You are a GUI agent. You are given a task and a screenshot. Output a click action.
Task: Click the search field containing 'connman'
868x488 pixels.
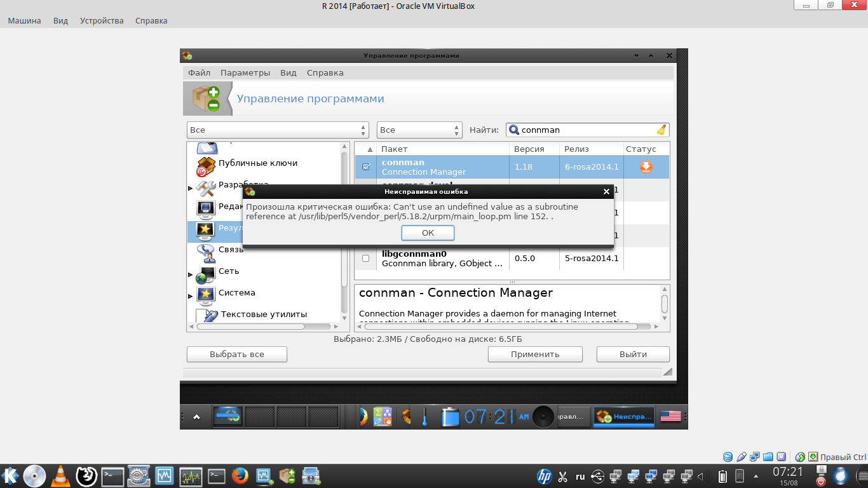(x=587, y=130)
